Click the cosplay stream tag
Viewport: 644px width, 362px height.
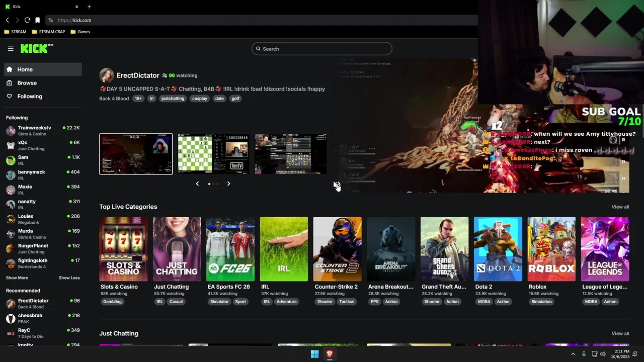click(200, 99)
